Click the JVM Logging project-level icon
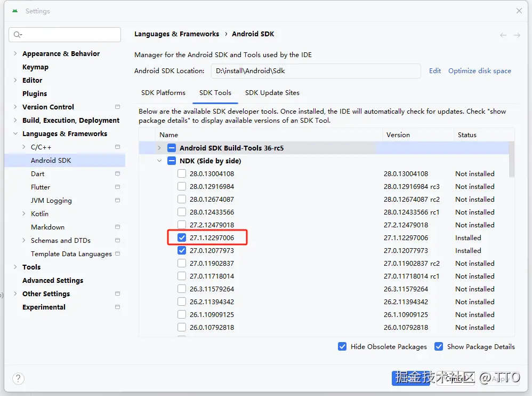The image size is (532, 396). 117,200
